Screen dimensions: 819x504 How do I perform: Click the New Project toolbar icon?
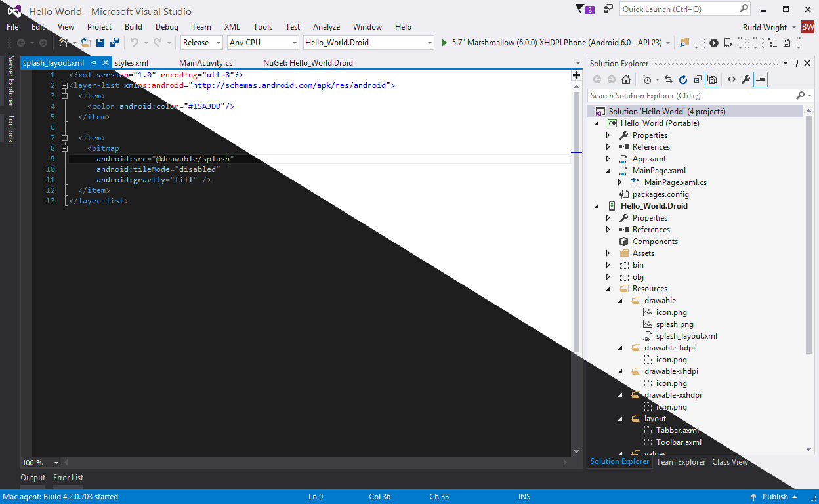click(x=64, y=43)
